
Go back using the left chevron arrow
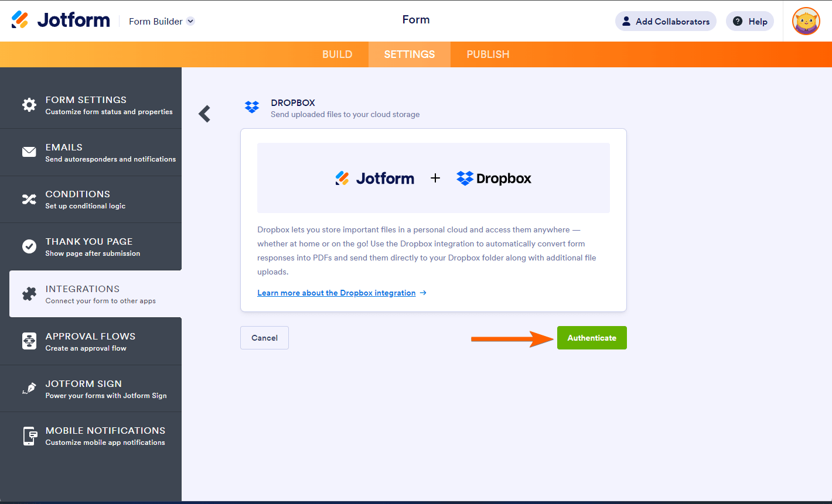tap(204, 114)
